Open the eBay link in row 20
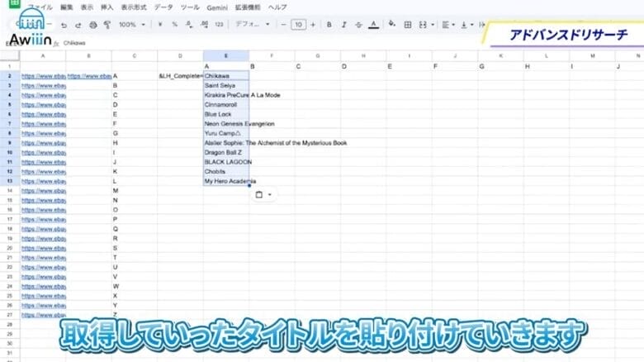Image resolution: width=644 pixels, height=362 pixels. (44, 248)
